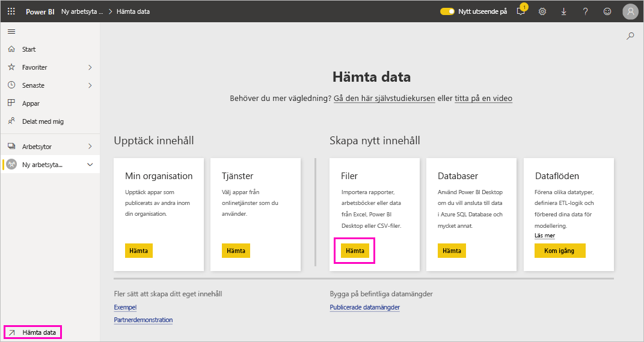
Task: Click the feedback smiley icon
Action: pyautogui.click(x=607, y=11)
